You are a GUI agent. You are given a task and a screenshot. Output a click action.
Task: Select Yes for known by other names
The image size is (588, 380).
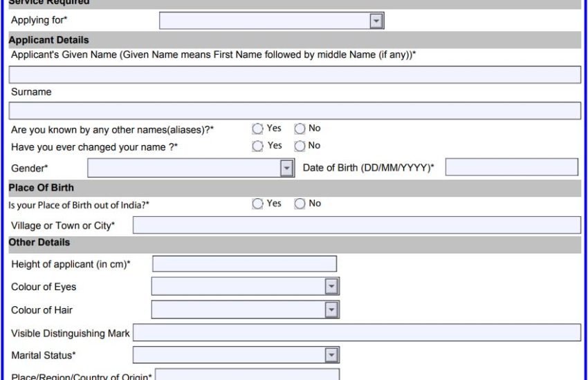click(258, 129)
